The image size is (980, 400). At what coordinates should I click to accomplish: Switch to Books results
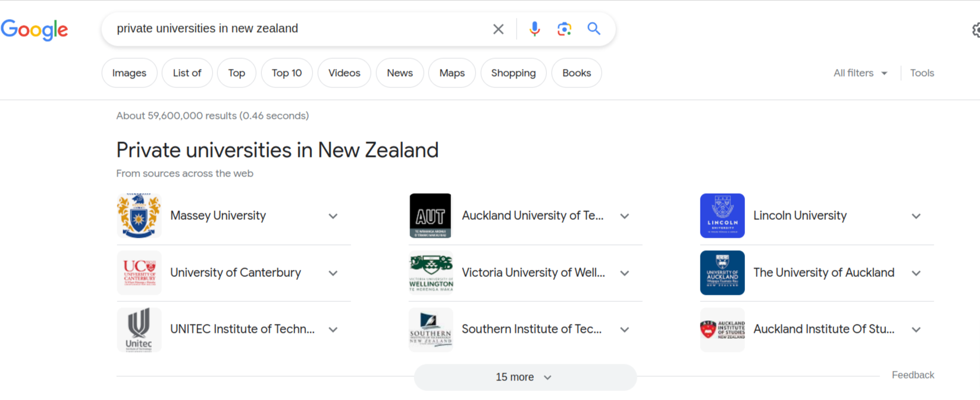click(577, 73)
